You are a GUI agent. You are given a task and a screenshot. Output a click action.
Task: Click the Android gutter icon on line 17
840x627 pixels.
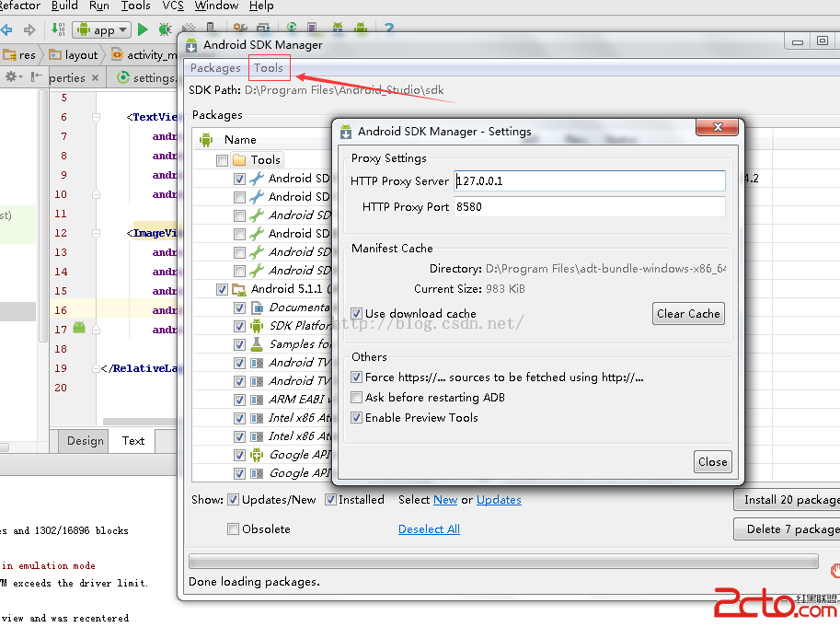coord(79,329)
